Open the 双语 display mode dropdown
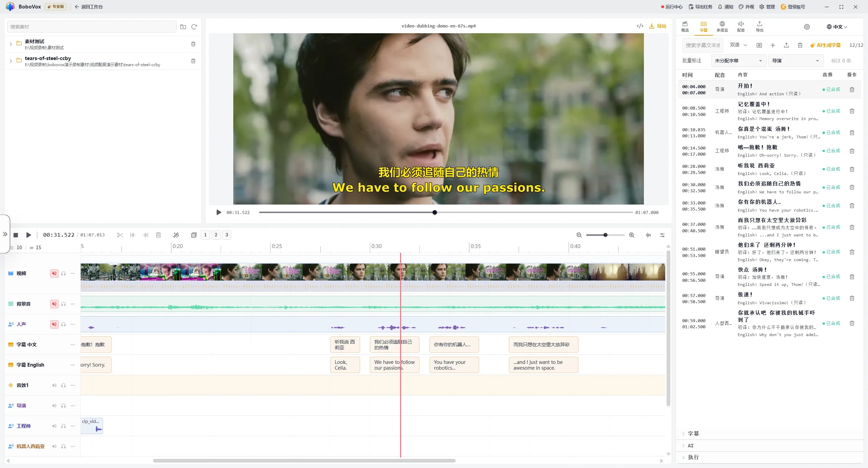The image size is (868, 468). [738, 45]
